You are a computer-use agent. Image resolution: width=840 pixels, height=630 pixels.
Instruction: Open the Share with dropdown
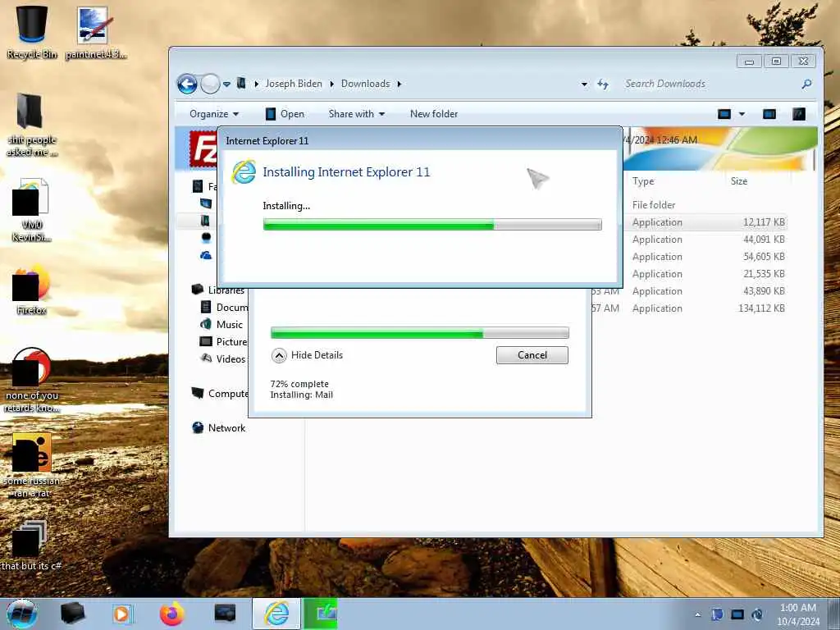coord(357,114)
